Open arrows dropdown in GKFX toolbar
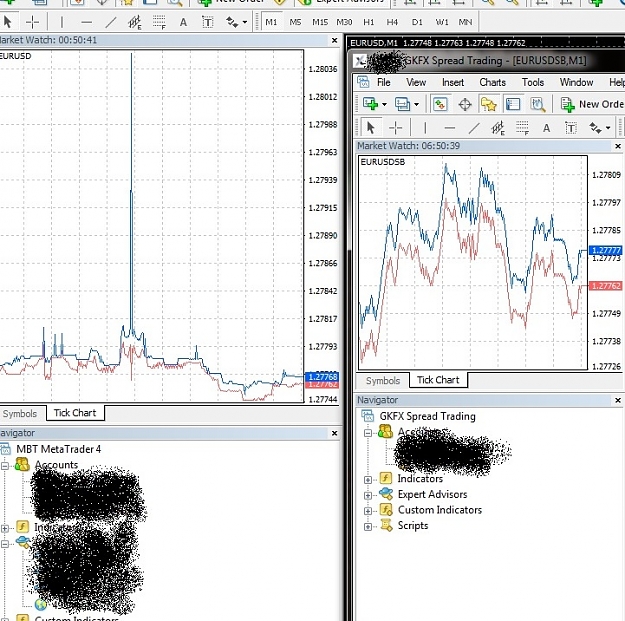 [x=608, y=128]
